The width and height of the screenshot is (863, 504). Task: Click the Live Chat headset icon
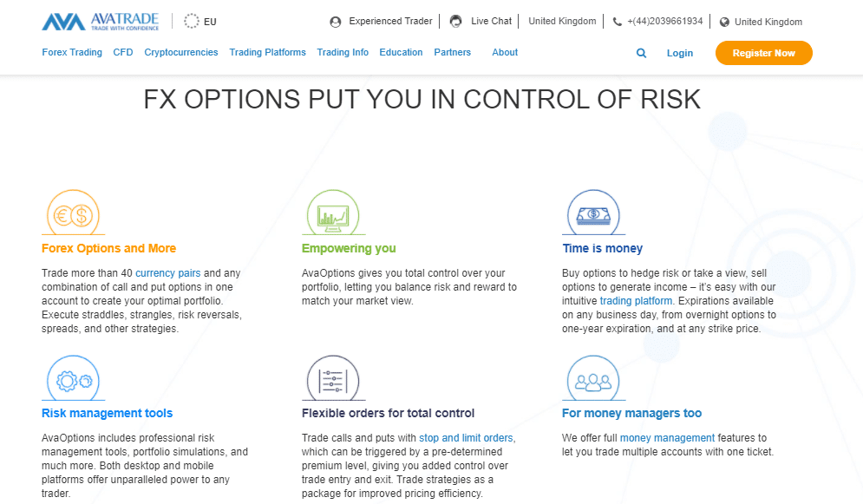click(x=455, y=21)
